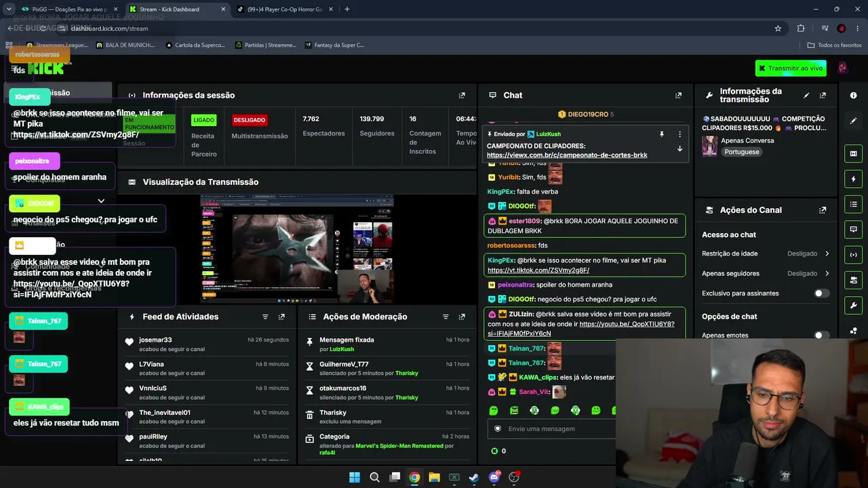Viewport: 868px width, 488px height.
Task: Toggle stream preview widget in right sidebar
Action: pyautogui.click(x=853, y=154)
